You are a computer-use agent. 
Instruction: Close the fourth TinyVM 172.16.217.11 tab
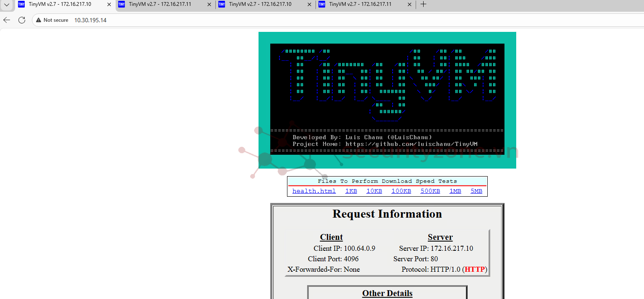[x=409, y=5]
